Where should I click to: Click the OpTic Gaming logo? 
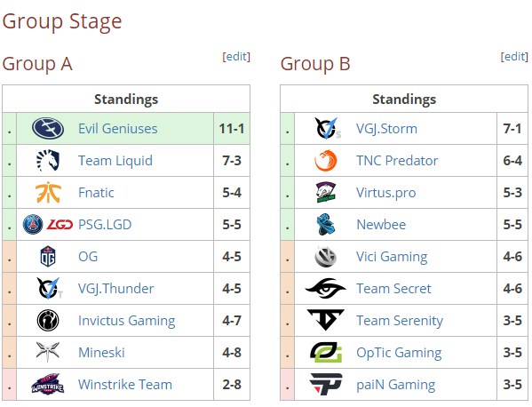point(326,353)
